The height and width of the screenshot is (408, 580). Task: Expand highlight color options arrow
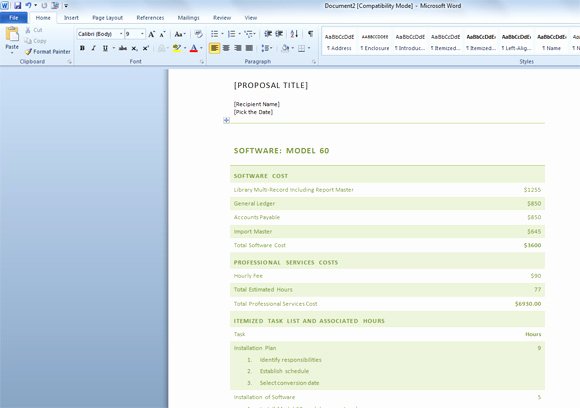(185, 48)
